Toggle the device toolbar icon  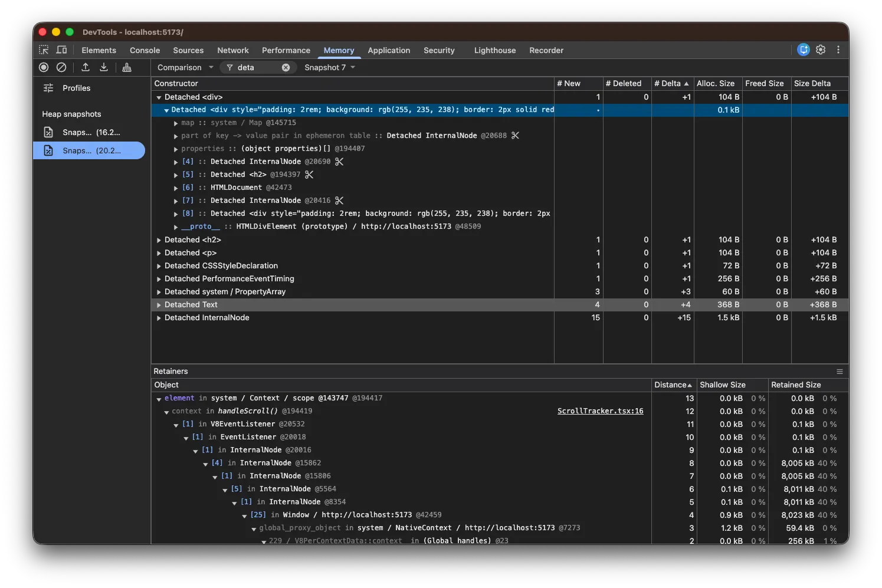click(61, 50)
